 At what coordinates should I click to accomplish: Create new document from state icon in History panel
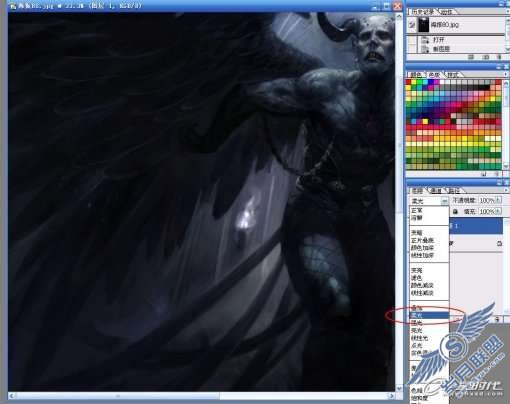471,57
